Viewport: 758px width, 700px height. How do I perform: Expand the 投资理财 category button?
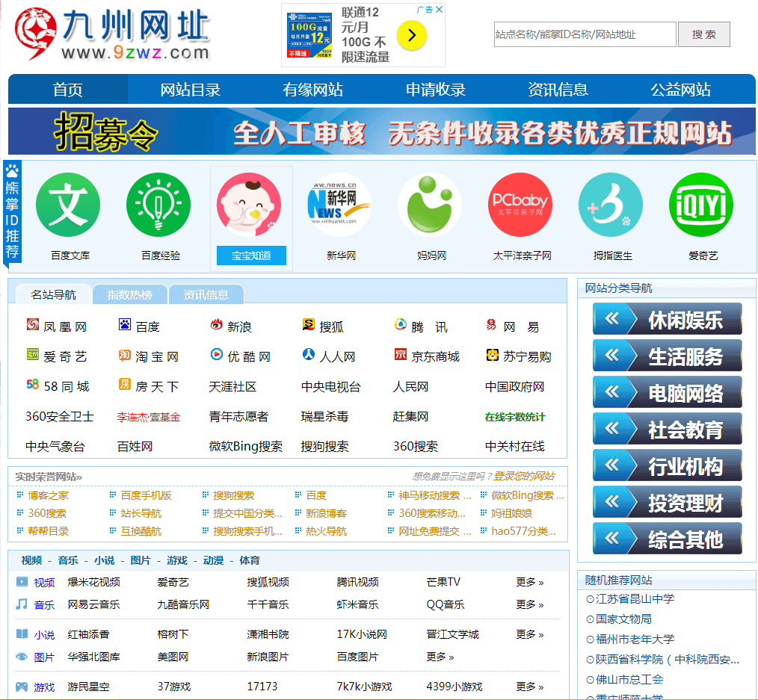pyautogui.click(x=667, y=502)
